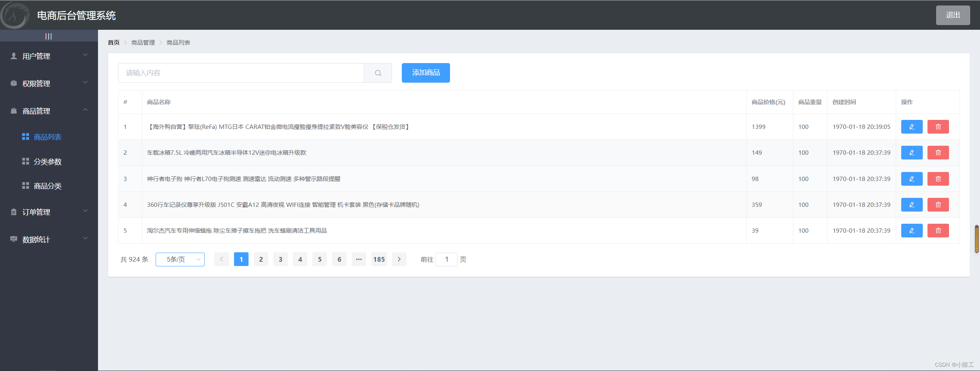Click the 共 924 条 total count text
Image resolution: width=980 pixels, height=371 pixels.
(x=134, y=259)
